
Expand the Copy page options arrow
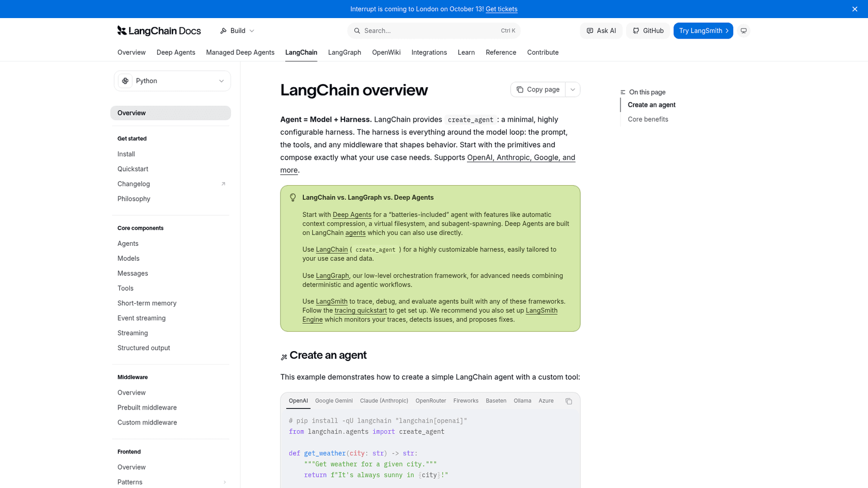[x=572, y=89]
